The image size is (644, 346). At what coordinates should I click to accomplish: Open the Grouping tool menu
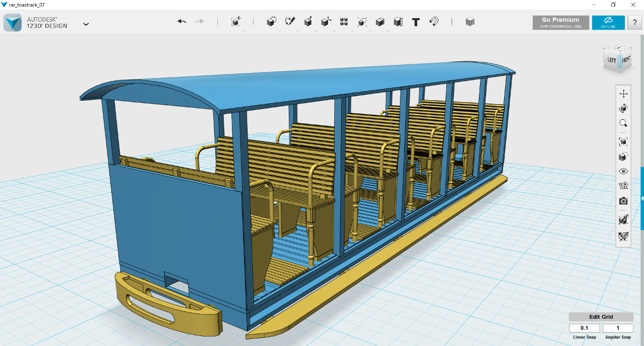362,22
